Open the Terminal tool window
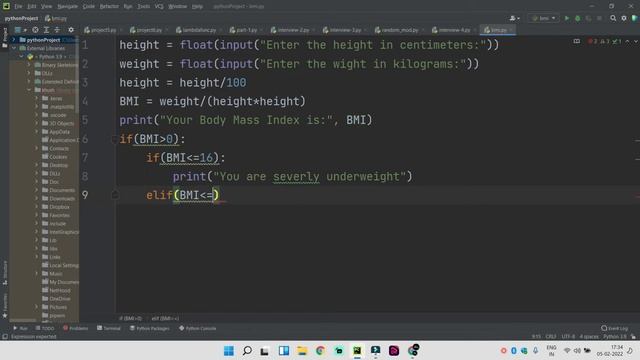The image size is (640, 360). pyautogui.click(x=109, y=328)
